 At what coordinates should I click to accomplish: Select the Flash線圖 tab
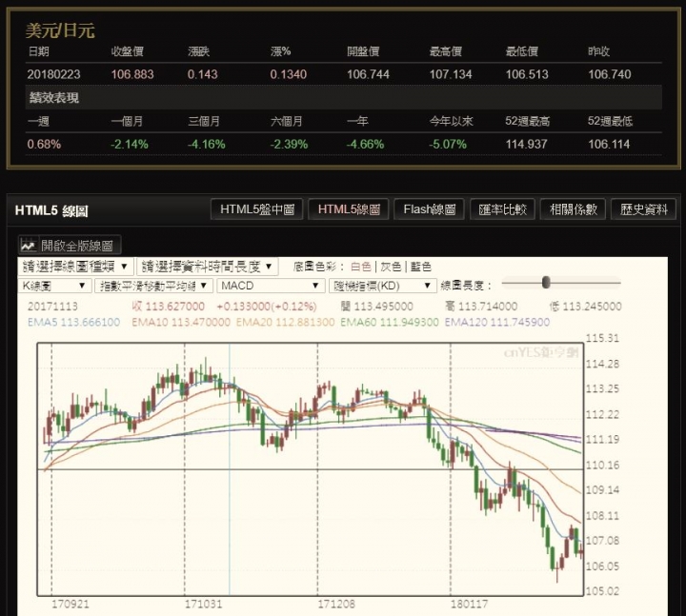tap(430, 209)
